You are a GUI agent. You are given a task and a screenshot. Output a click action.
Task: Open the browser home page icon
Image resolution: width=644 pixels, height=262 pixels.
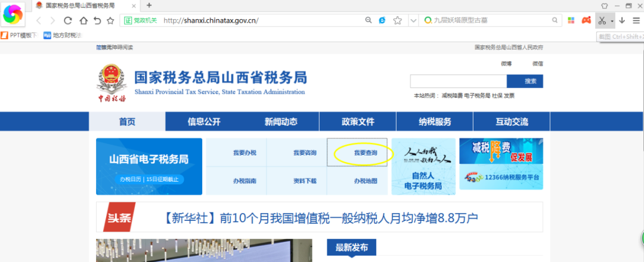pos(83,20)
